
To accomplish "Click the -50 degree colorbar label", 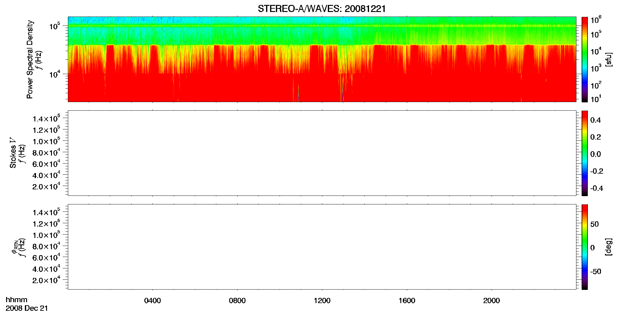I will click(596, 271).
